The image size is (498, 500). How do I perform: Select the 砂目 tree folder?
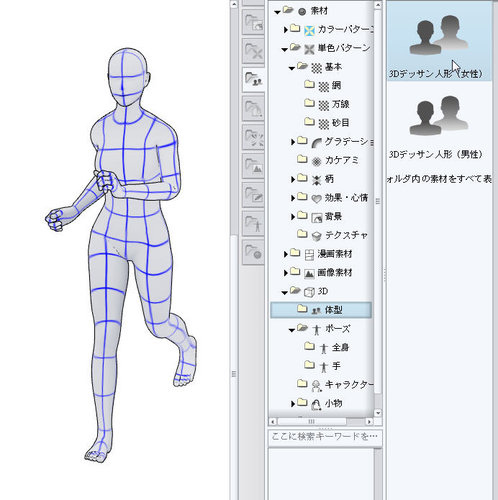click(327, 123)
